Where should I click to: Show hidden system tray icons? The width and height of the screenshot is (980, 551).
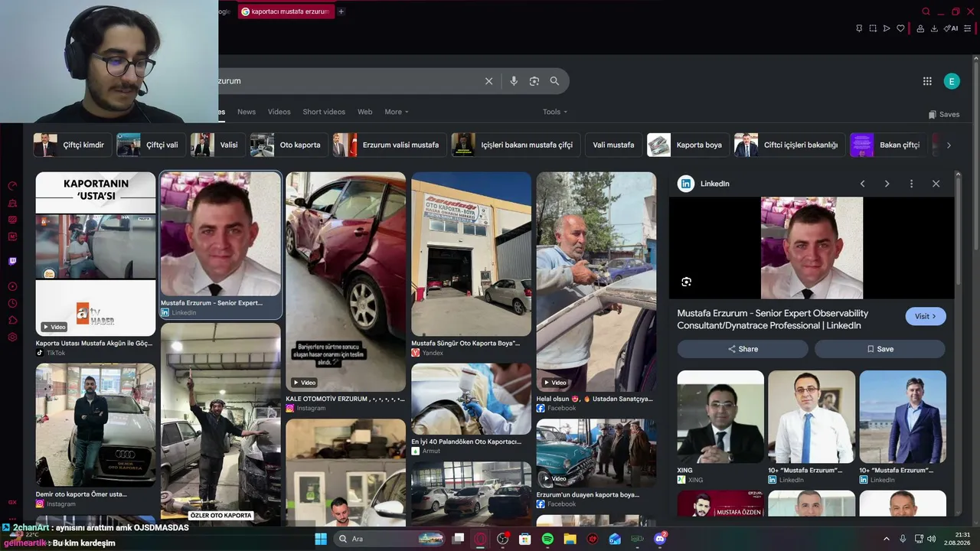(887, 539)
